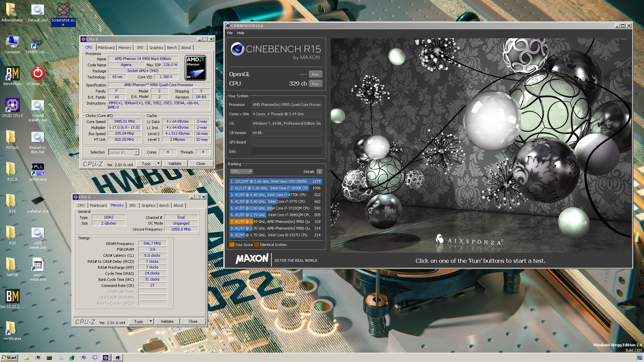
Task: Show ranking Details arrow in Cinebench
Action: tap(320, 172)
